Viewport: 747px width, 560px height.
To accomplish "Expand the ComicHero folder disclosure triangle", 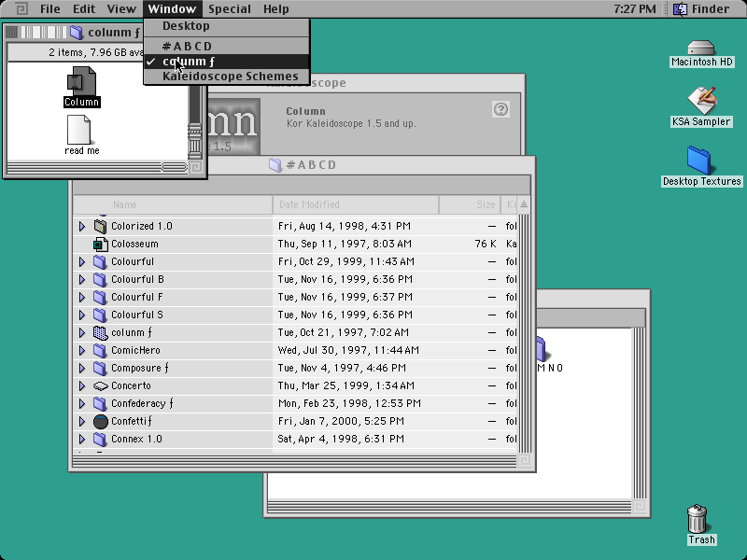I will tap(82, 351).
